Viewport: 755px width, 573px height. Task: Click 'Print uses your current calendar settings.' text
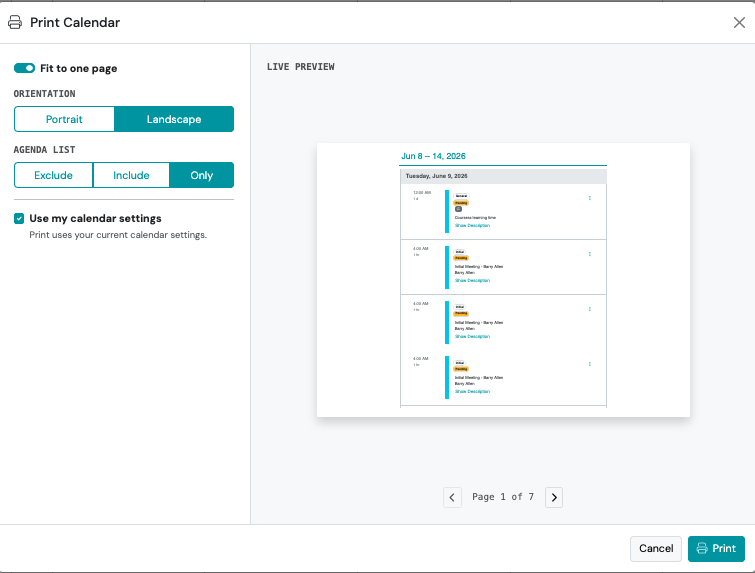118,235
